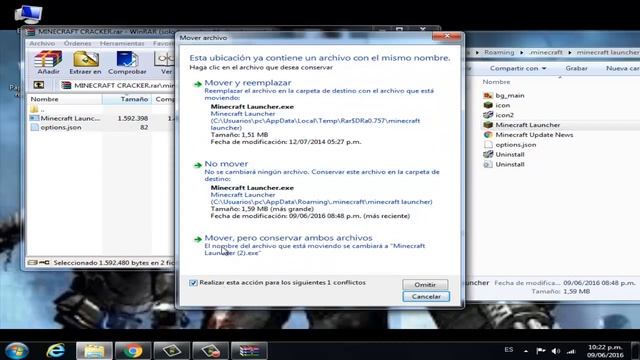
Task: Select bg_main file in Explorer window
Action: click(x=504, y=96)
